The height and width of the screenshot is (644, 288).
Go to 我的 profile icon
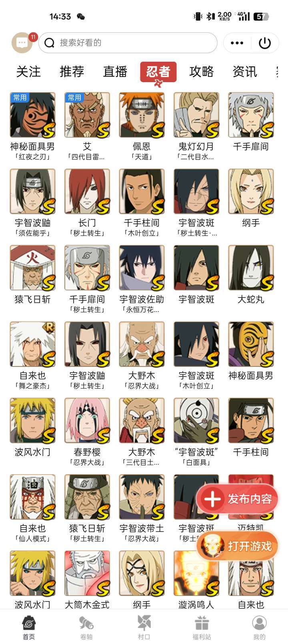pos(259,628)
